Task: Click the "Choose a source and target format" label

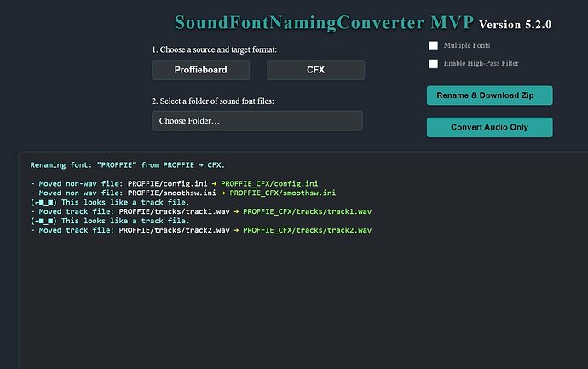Action: pos(214,49)
